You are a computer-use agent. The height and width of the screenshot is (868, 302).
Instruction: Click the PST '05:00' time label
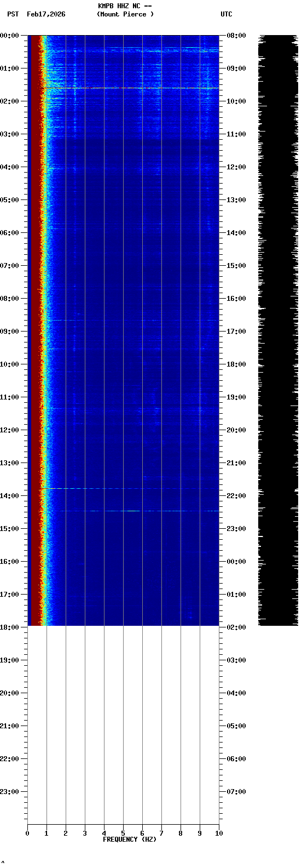(x=10, y=200)
